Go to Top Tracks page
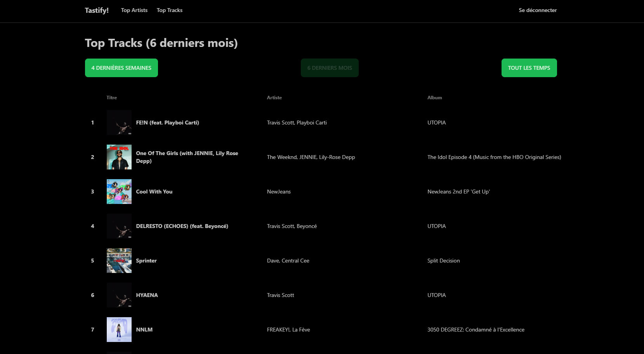 click(170, 10)
